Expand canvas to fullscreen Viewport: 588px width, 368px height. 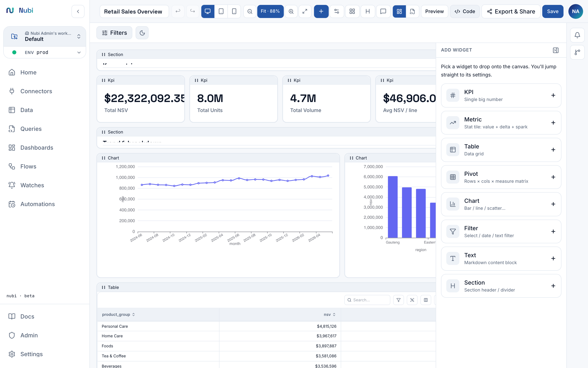(x=305, y=11)
